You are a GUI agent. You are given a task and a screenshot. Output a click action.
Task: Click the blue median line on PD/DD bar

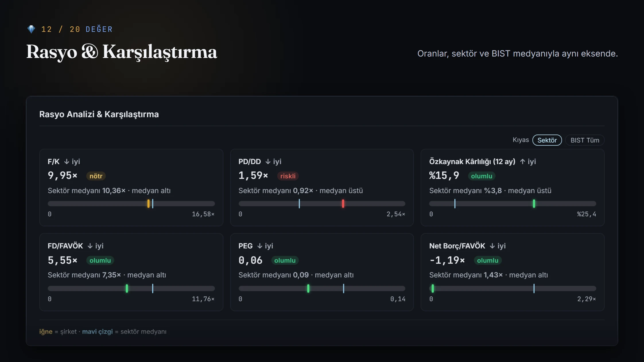(299, 204)
